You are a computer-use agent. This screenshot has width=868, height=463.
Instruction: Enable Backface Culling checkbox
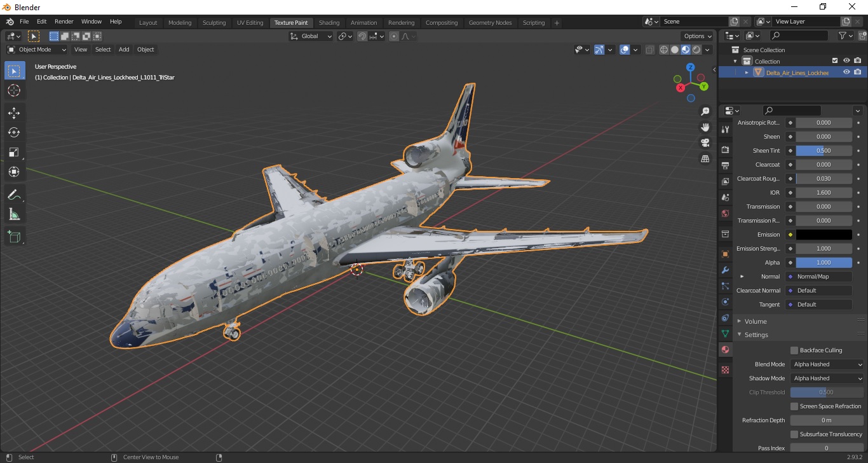pos(794,350)
